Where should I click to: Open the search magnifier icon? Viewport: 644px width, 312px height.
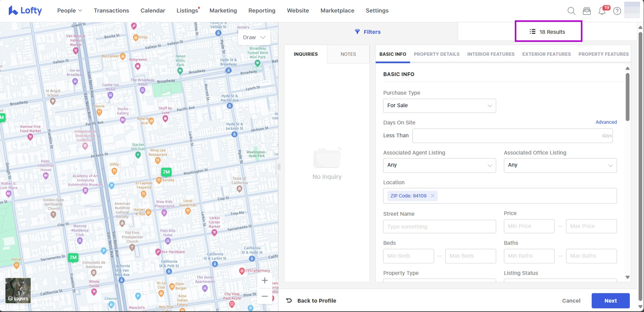(571, 11)
